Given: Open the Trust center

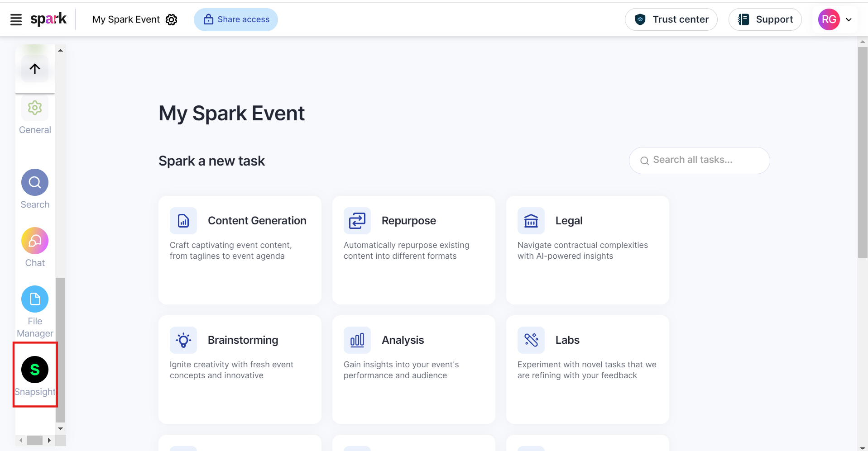Looking at the screenshot, I should click(671, 19).
